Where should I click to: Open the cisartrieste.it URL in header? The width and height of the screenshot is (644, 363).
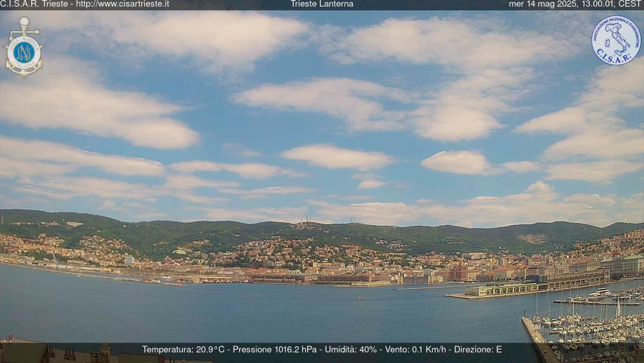click(x=122, y=4)
